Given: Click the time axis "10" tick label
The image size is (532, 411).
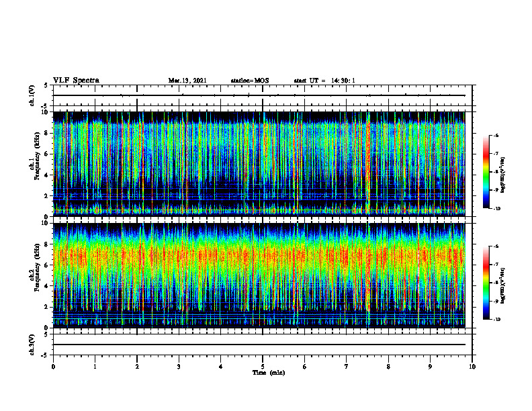Looking at the screenshot, I should tap(472, 367).
